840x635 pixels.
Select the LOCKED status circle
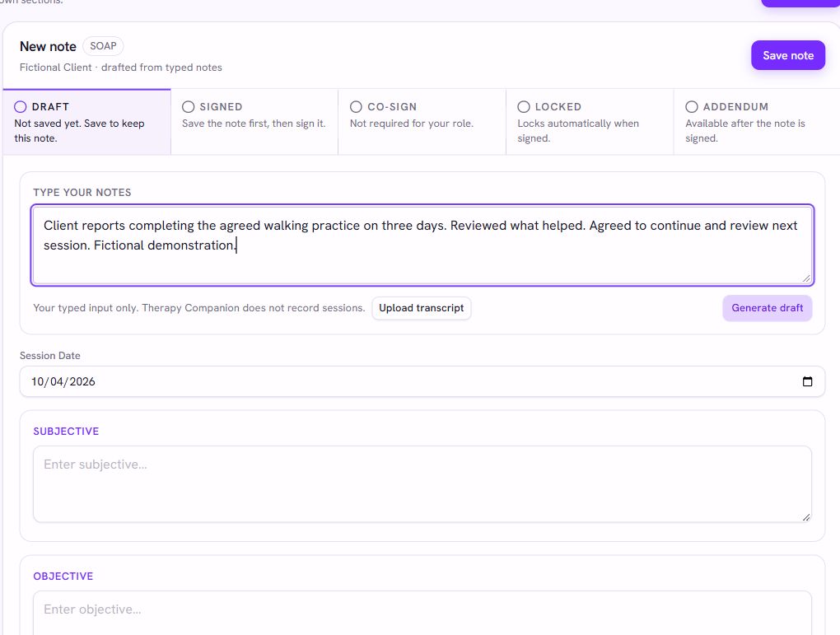(524, 106)
